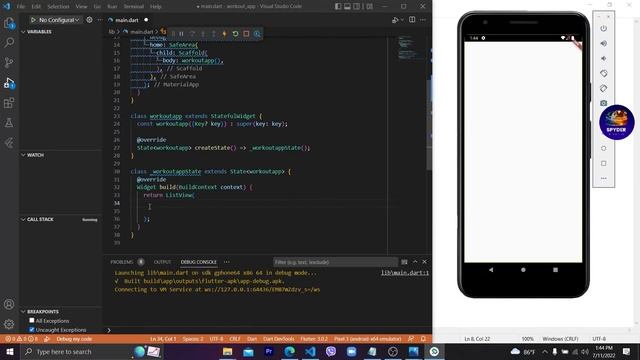Switch to the PROBLEMS tab
This screenshot has width=640, height=360.
(122, 262)
